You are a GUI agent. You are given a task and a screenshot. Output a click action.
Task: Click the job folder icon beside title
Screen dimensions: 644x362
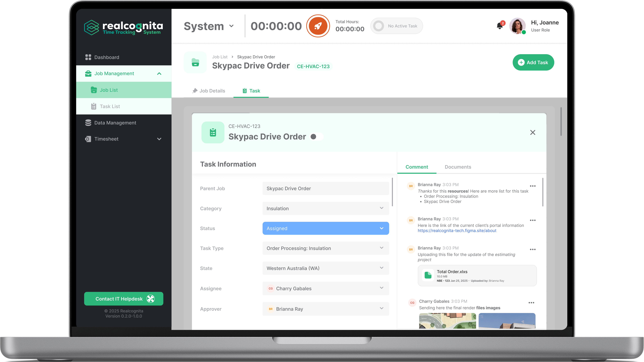[195, 62]
